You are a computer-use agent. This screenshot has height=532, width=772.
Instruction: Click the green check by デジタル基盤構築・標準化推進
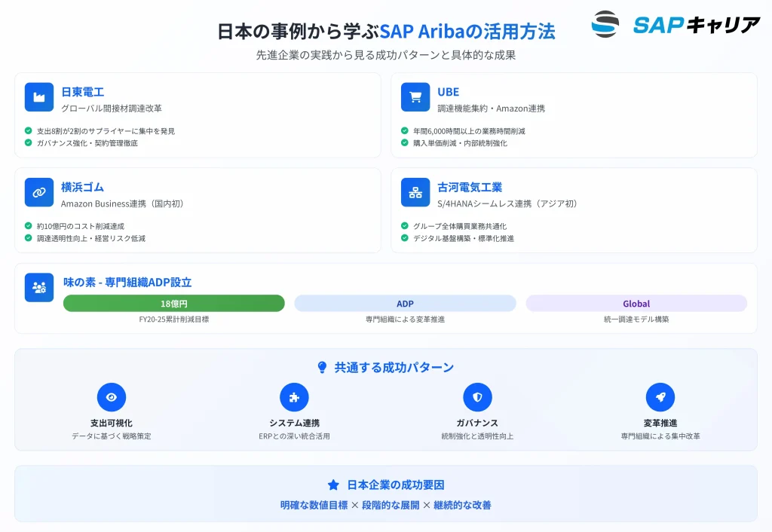pos(405,238)
